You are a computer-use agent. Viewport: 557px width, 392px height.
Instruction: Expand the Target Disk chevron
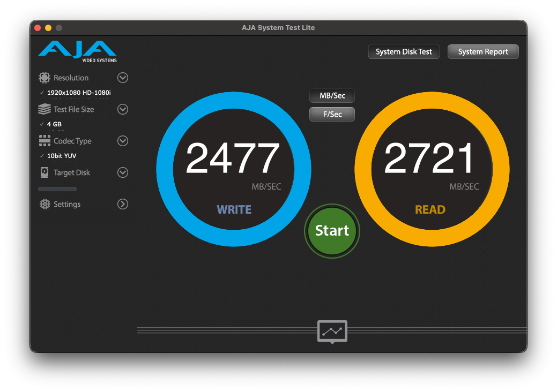[123, 172]
